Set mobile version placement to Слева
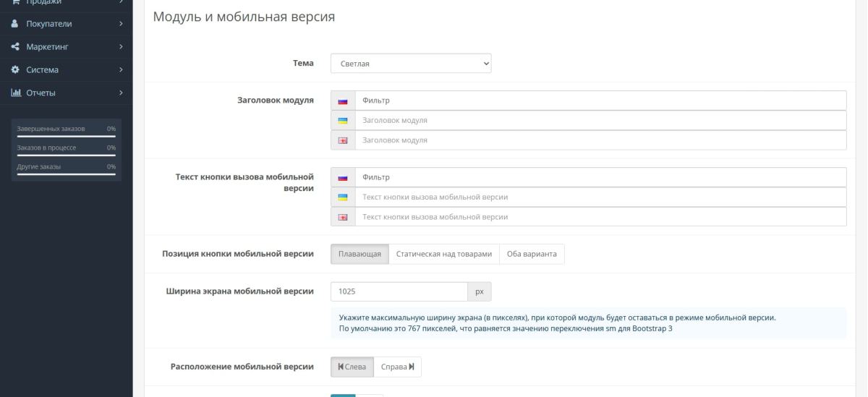Image resolution: width=868 pixels, height=397 pixels. 352,367
